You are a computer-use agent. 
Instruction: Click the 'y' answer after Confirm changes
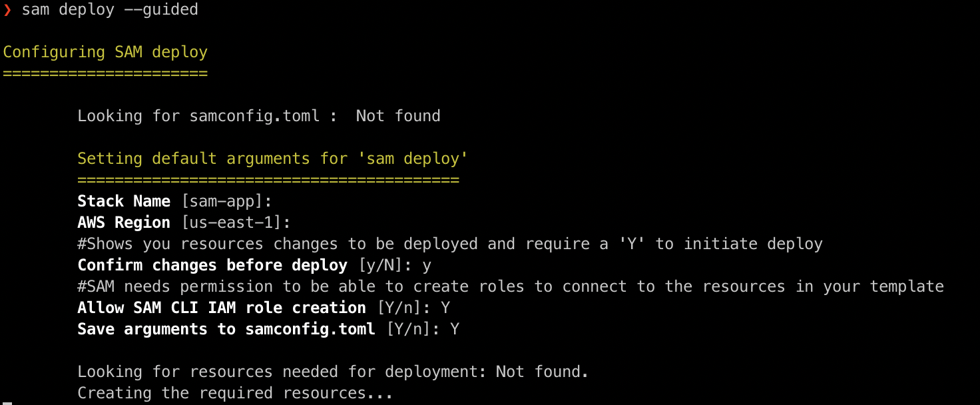[x=427, y=265]
